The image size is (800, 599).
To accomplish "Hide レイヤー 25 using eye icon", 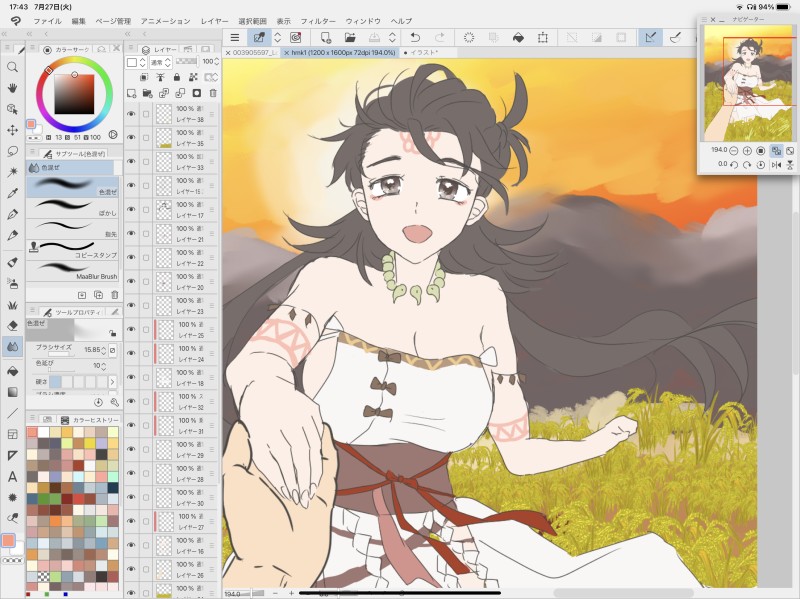I will (131, 330).
